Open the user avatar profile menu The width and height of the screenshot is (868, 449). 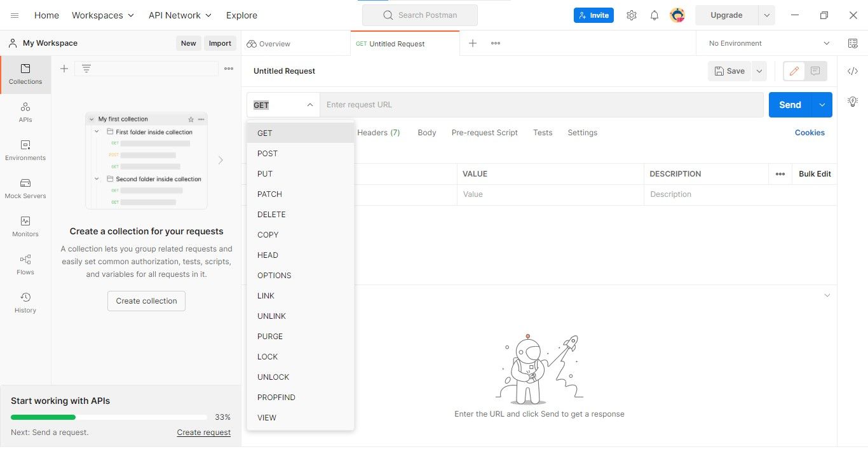click(x=677, y=15)
